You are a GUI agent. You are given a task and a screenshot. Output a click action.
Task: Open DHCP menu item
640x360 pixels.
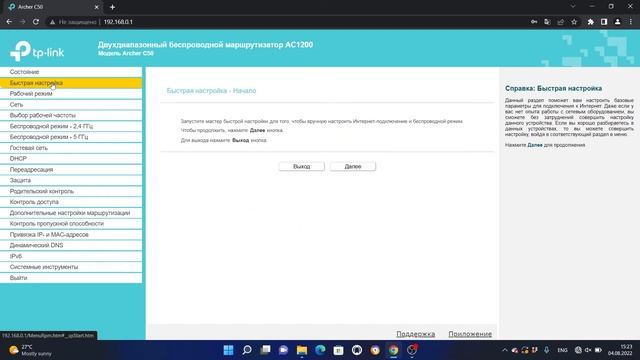(71, 158)
